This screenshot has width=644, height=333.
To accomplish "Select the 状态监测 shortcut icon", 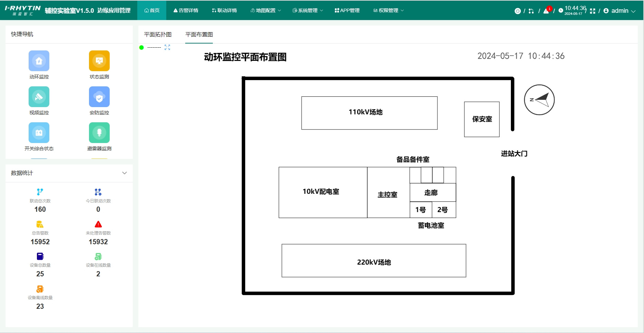I will [x=99, y=61].
